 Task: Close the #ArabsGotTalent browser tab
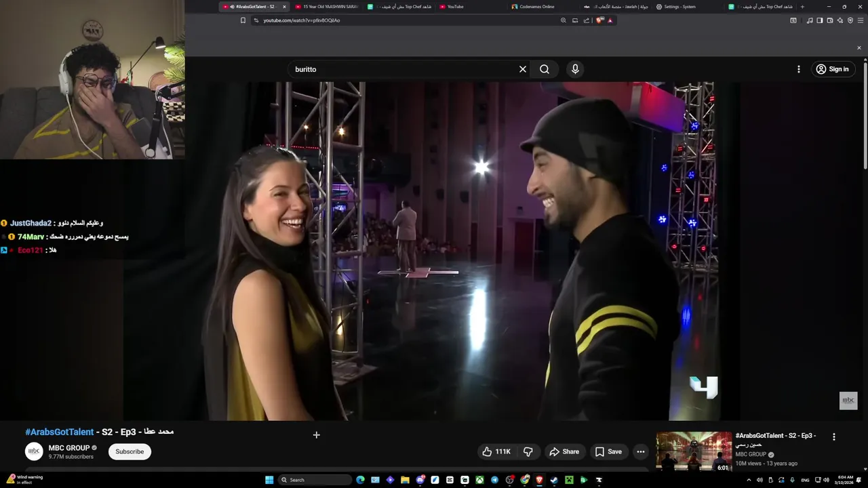284,7
